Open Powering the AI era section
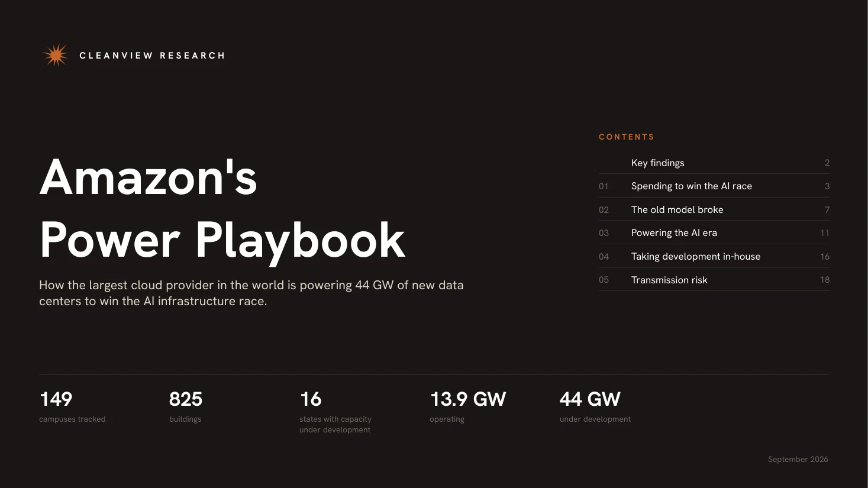The width and height of the screenshot is (868, 488). pyautogui.click(x=714, y=232)
